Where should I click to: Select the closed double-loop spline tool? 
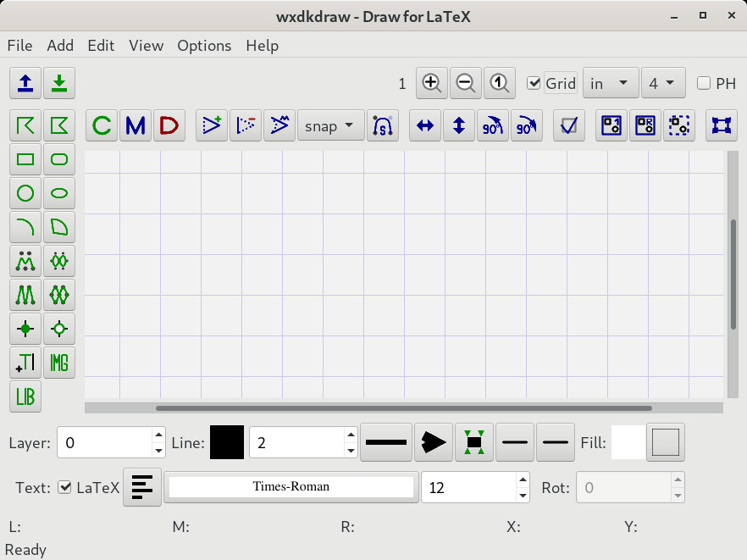coord(59,295)
